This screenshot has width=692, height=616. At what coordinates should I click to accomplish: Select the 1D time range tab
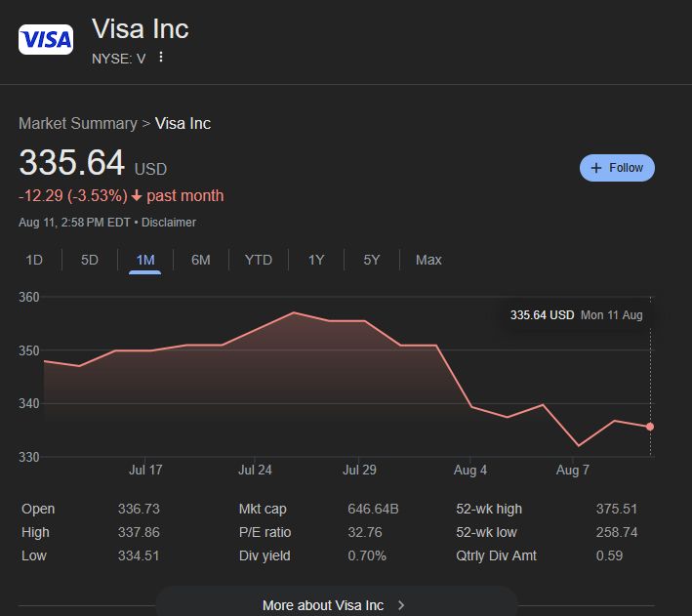pyautogui.click(x=34, y=260)
